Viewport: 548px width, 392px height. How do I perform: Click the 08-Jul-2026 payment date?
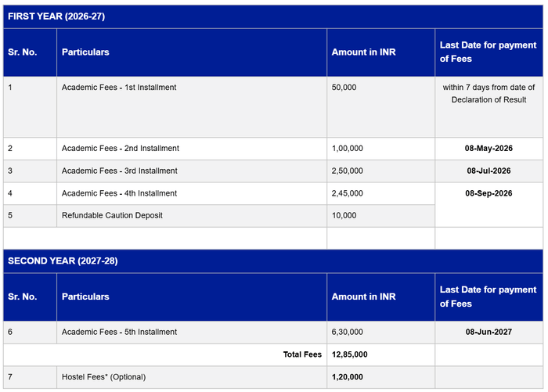489,171
